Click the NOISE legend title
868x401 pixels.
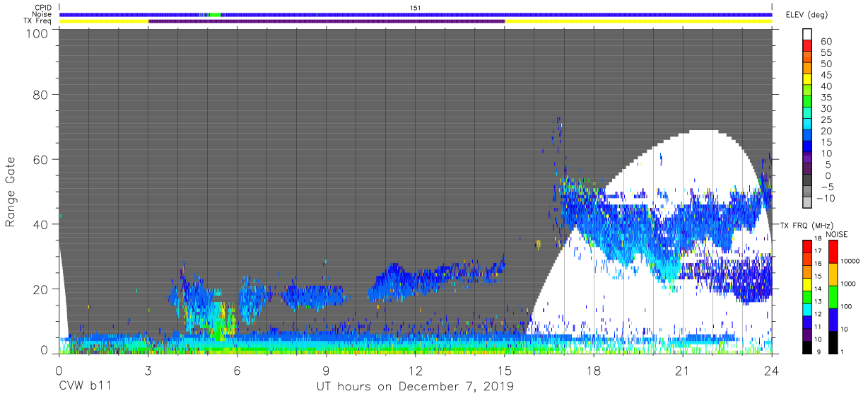click(838, 234)
